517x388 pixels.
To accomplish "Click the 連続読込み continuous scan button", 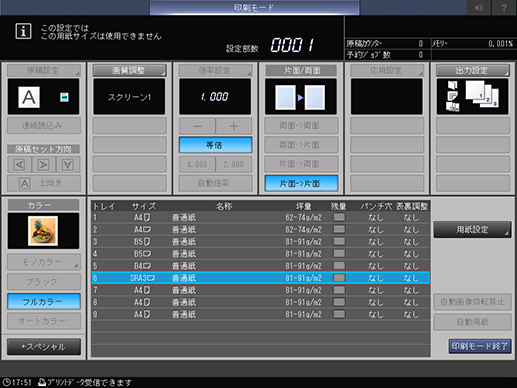I will pos(44,126).
